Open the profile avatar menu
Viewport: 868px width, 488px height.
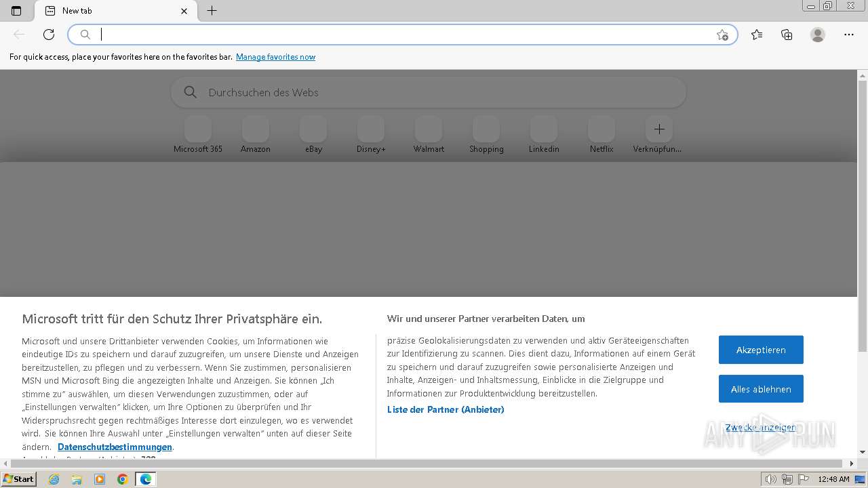tap(818, 35)
